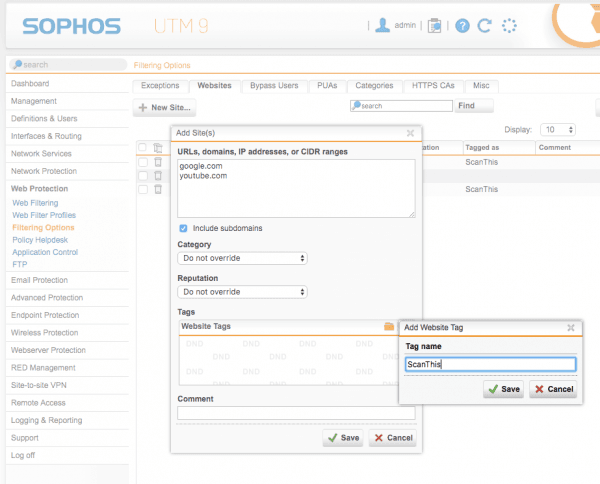
Task: Click the websites search field beside Find
Action: tap(401, 106)
